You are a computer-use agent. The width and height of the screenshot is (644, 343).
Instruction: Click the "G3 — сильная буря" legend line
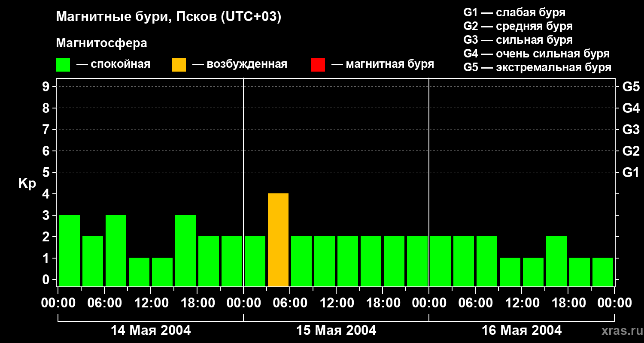tap(518, 40)
